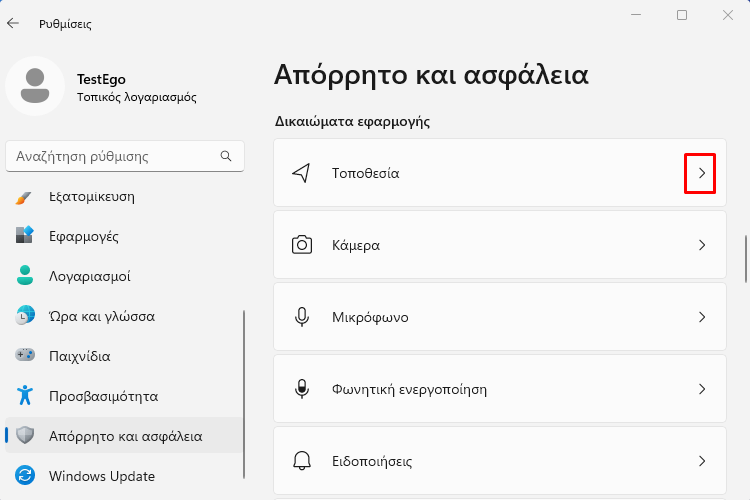Screen dimensions: 750x500
Task: Click the Αναζήτηση ρύθμισης search field
Action: 125,156
